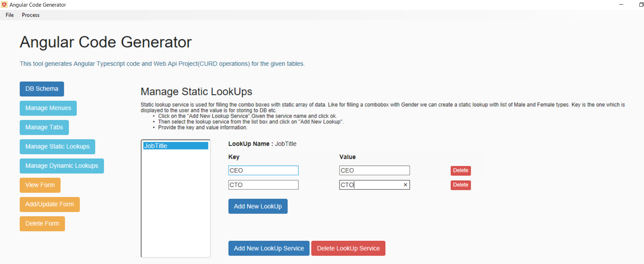Go to Manage Tabs

click(x=44, y=127)
